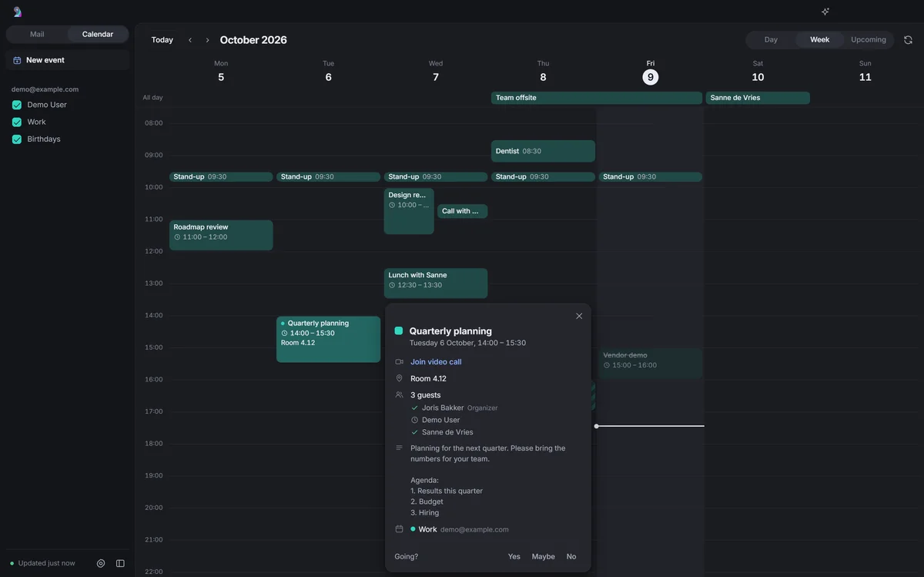
Task: Open the Lunch with Sanne event
Action: tap(436, 283)
